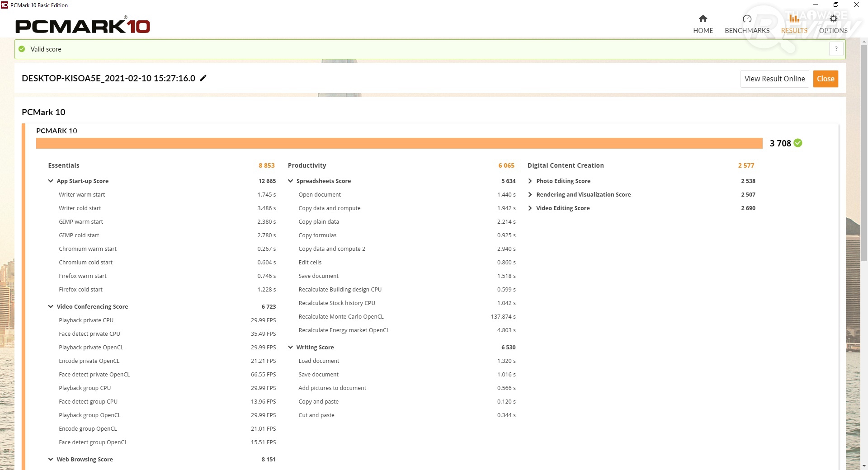
Task: Switch to the Results tab
Action: (x=794, y=24)
